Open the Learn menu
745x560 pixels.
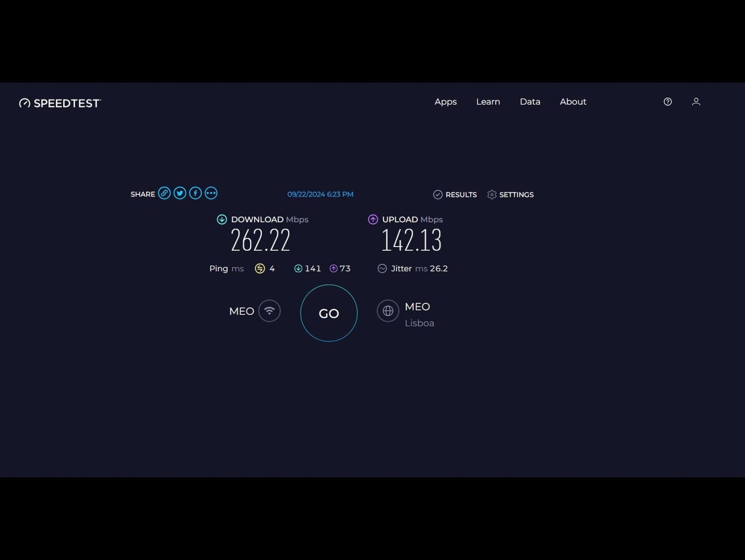coord(488,102)
